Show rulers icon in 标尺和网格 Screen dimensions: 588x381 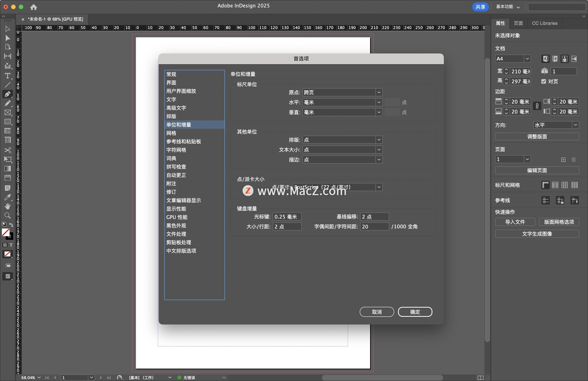tap(545, 185)
